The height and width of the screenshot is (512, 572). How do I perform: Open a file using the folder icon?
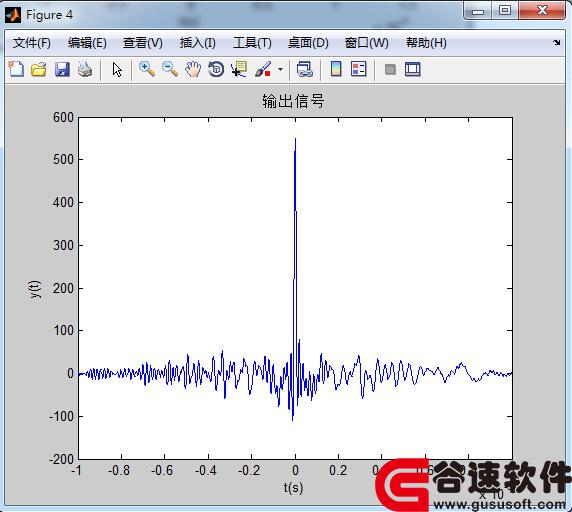tap(39, 69)
